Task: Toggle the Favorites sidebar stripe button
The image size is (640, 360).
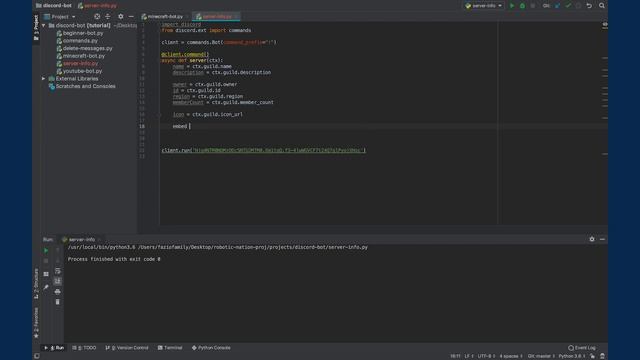Action: (36, 323)
